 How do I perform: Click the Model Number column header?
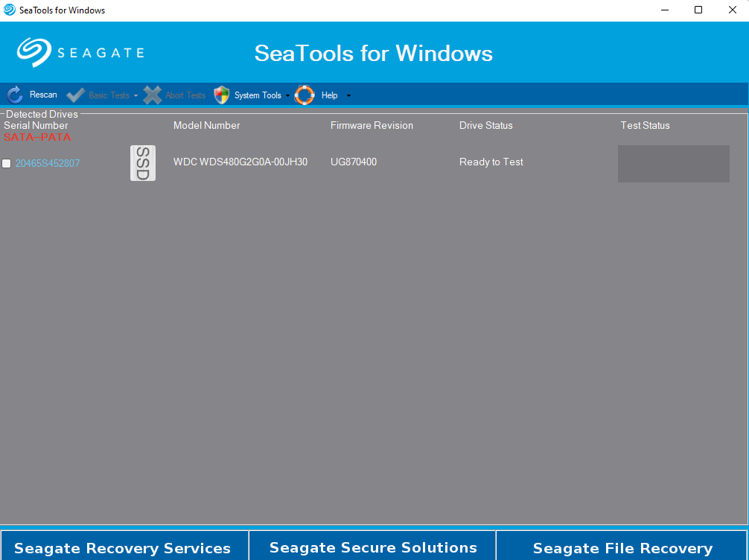(206, 125)
